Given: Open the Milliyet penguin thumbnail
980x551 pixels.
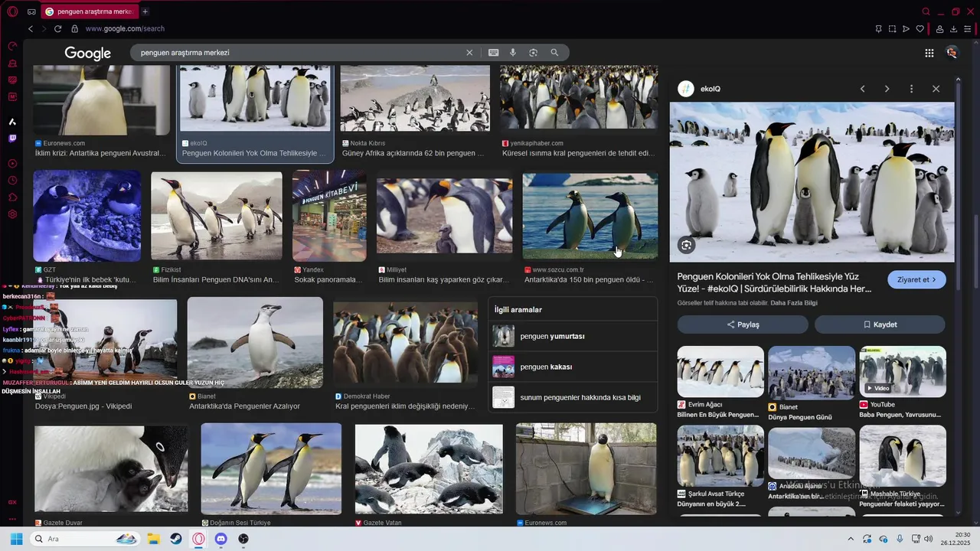Looking at the screenshot, I should point(444,216).
